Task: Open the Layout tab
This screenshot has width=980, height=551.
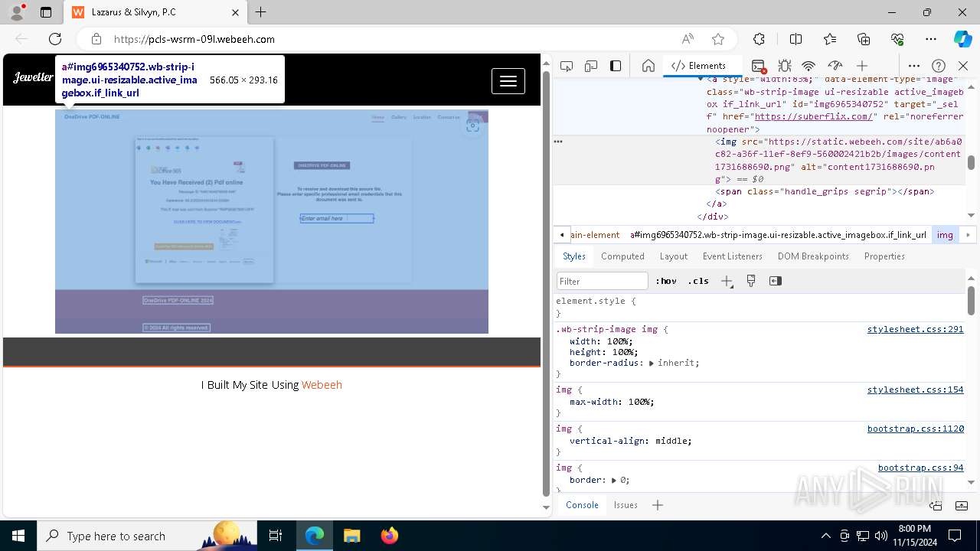Action: point(674,256)
